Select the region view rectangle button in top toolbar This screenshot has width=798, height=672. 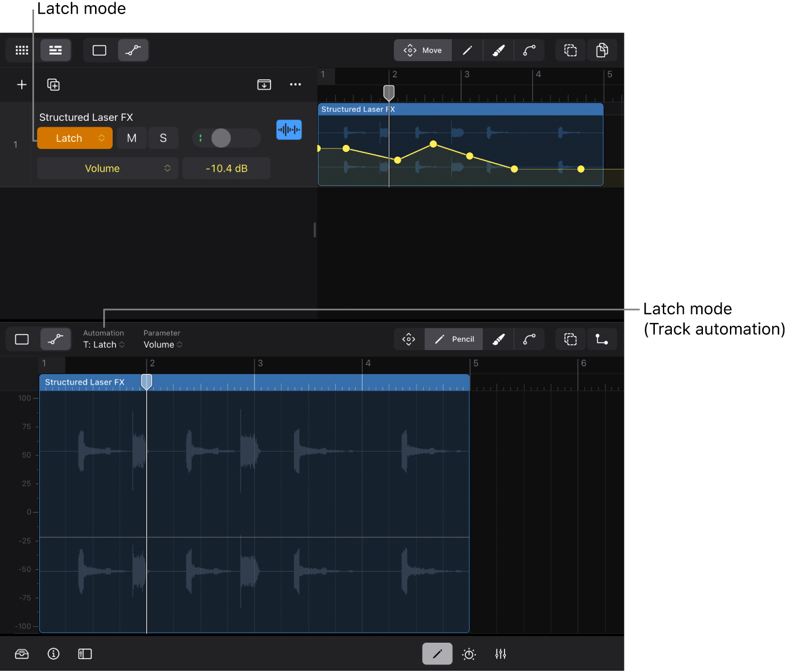coord(100,50)
